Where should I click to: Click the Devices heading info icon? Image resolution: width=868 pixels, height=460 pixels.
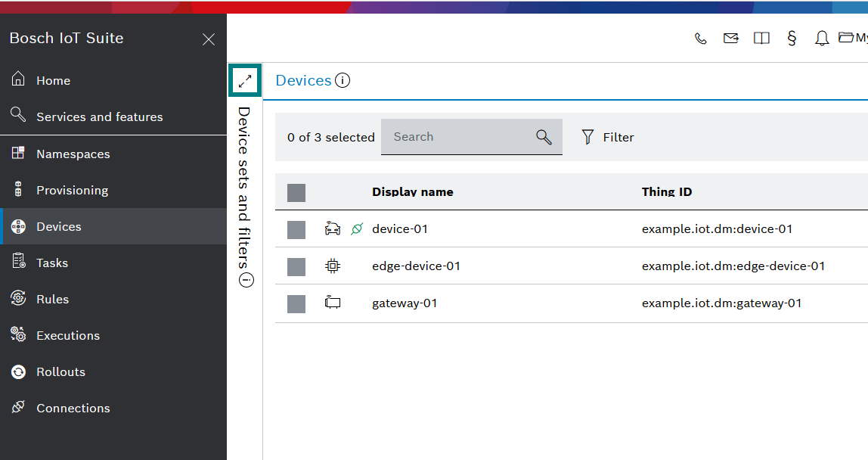click(x=343, y=80)
